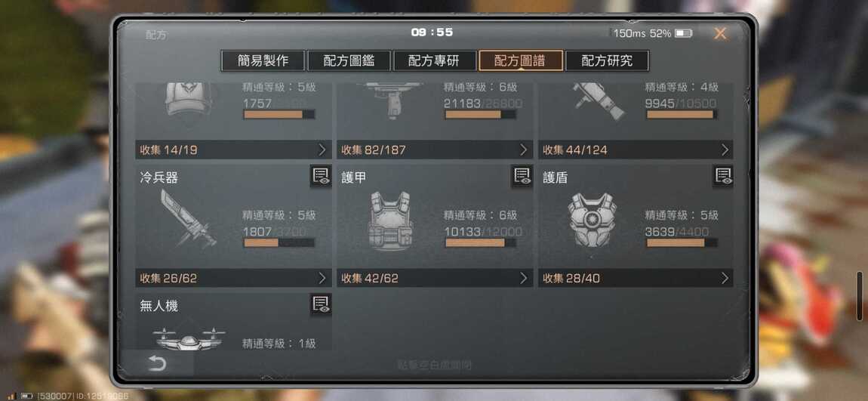The width and height of the screenshot is (868, 401).
Task: Switch to the 配方圖鑑 tab
Action: pos(349,60)
